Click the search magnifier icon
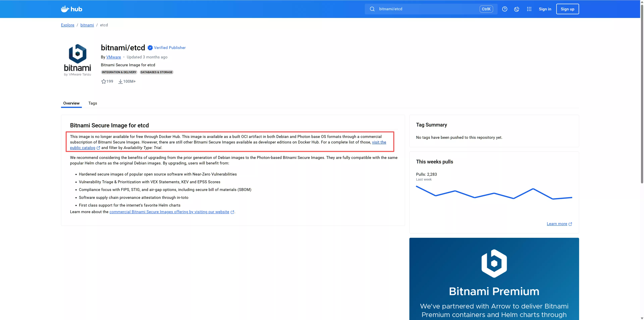 (x=372, y=9)
